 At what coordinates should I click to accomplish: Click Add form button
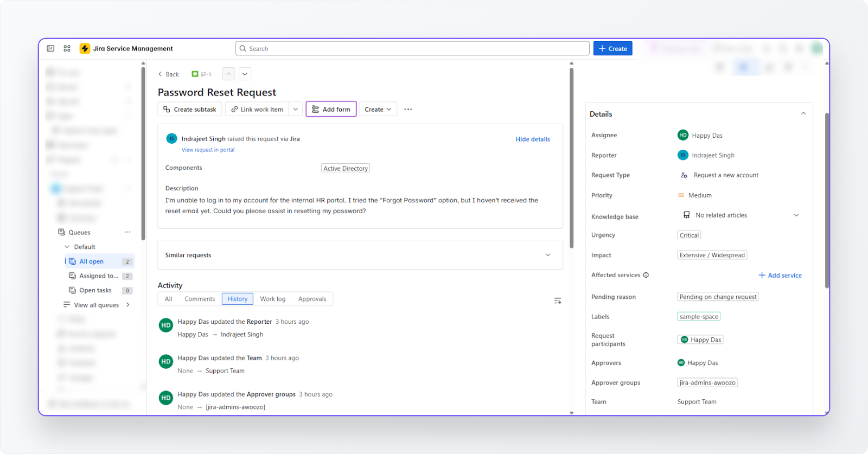pyautogui.click(x=331, y=109)
